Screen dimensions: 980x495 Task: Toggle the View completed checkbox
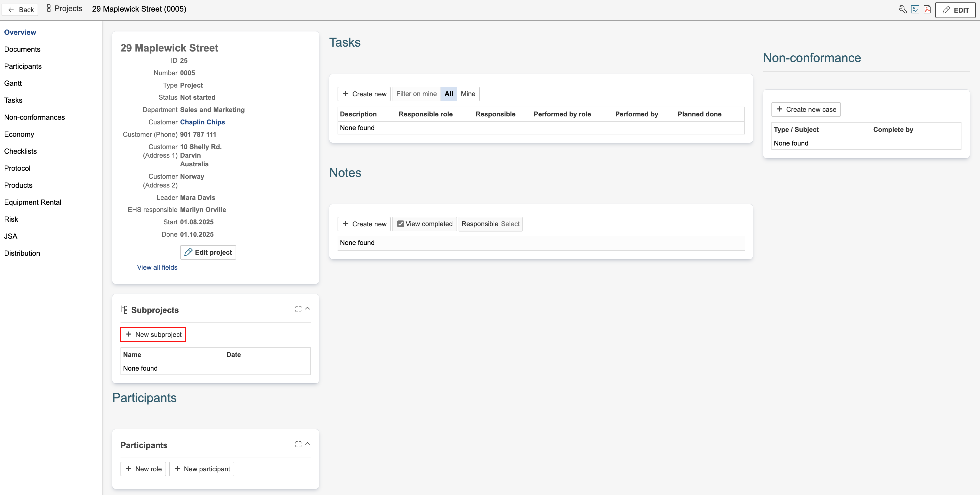pyautogui.click(x=401, y=224)
